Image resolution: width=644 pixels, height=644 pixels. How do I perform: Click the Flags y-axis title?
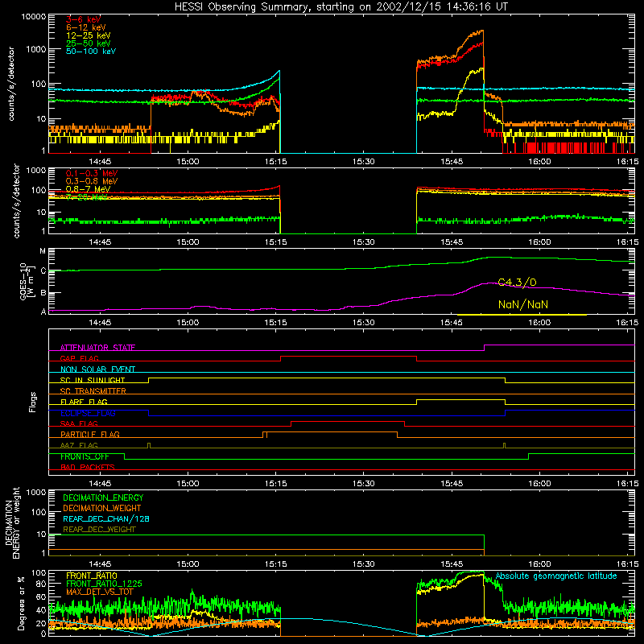pos(33,402)
